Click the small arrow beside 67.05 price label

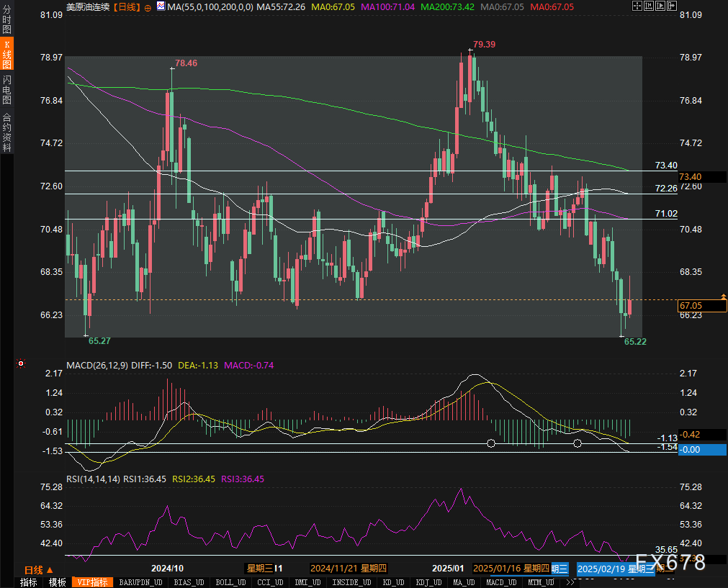point(723,297)
